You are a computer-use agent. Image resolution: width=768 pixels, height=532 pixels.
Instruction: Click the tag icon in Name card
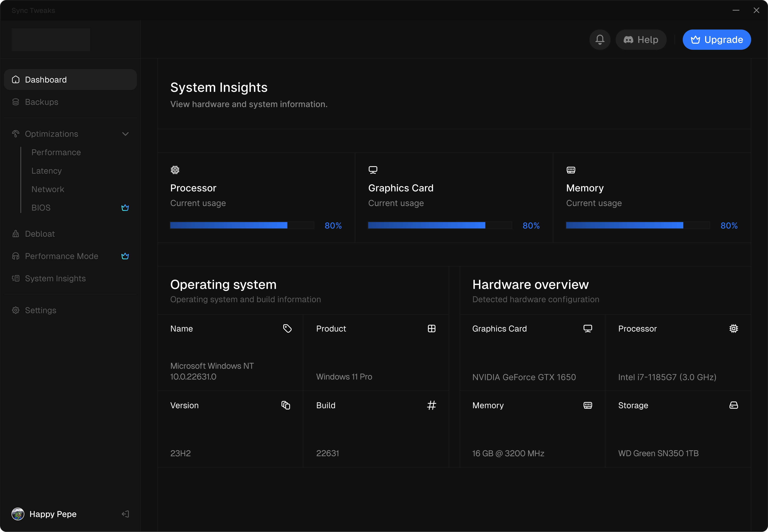click(287, 329)
